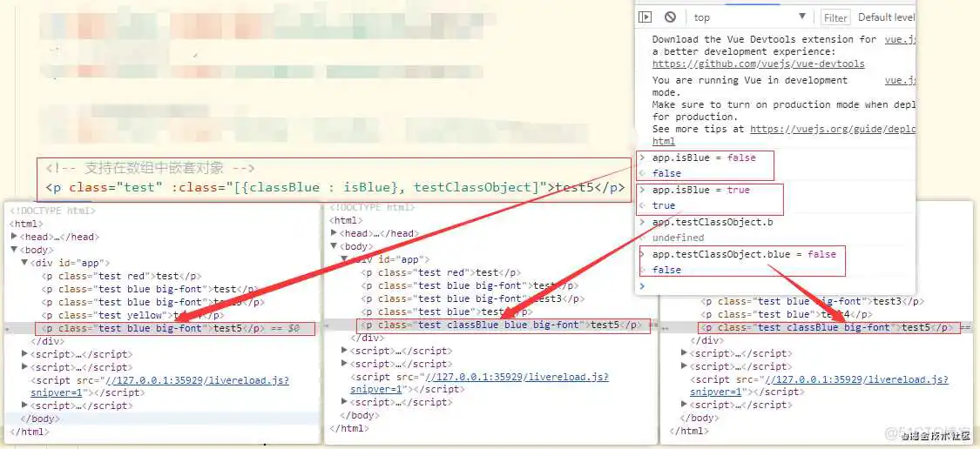Expand first script node in right DOM panel
The image size is (980, 449).
pos(685,352)
